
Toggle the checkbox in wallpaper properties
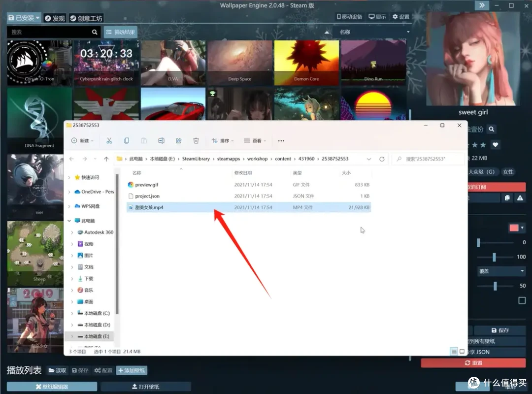tap(522, 300)
